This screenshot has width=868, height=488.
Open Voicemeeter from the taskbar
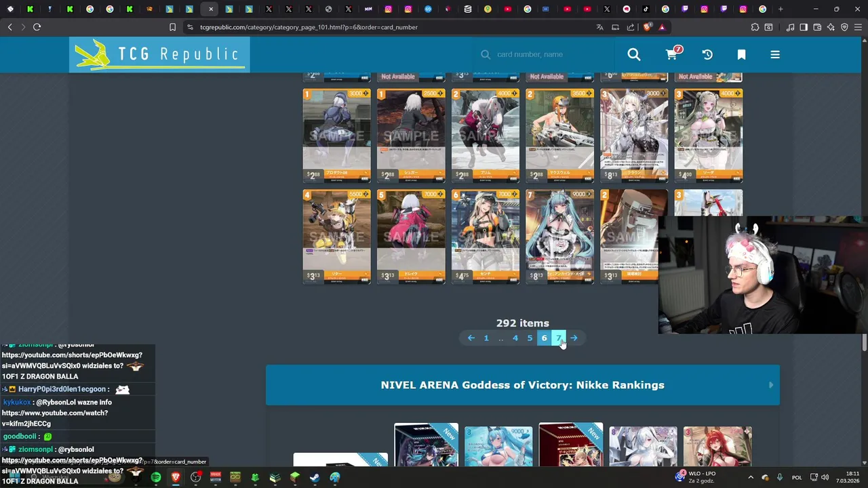pyautogui.click(x=215, y=477)
